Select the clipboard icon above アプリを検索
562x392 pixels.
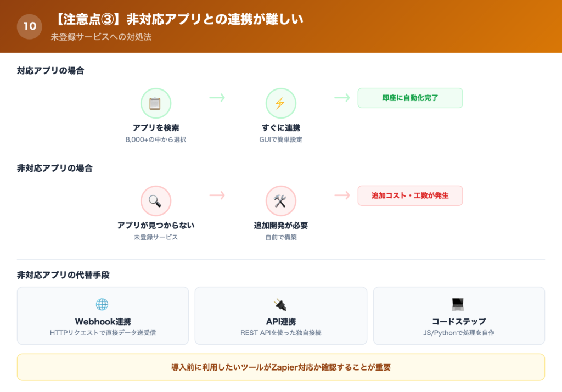click(156, 103)
